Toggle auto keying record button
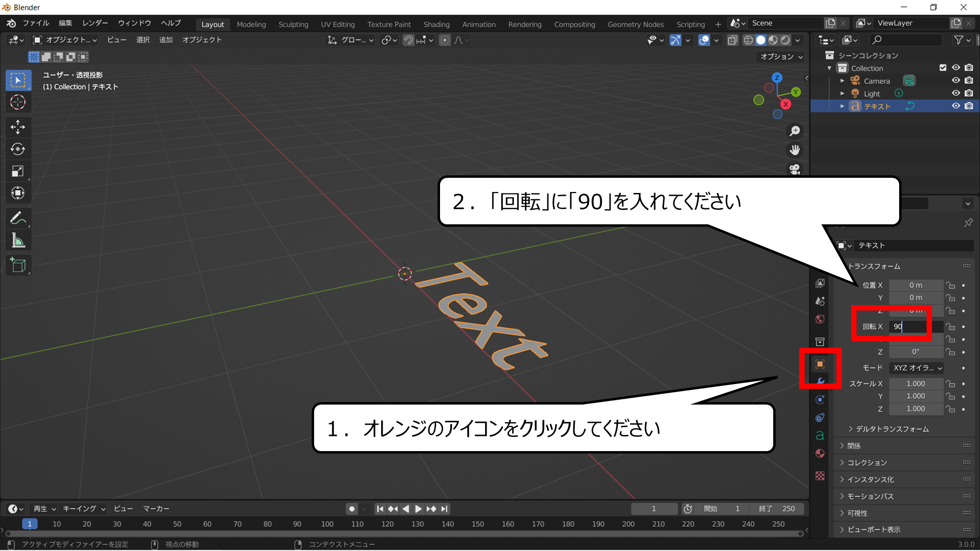Screen dimensions: 980x551 tap(352, 509)
